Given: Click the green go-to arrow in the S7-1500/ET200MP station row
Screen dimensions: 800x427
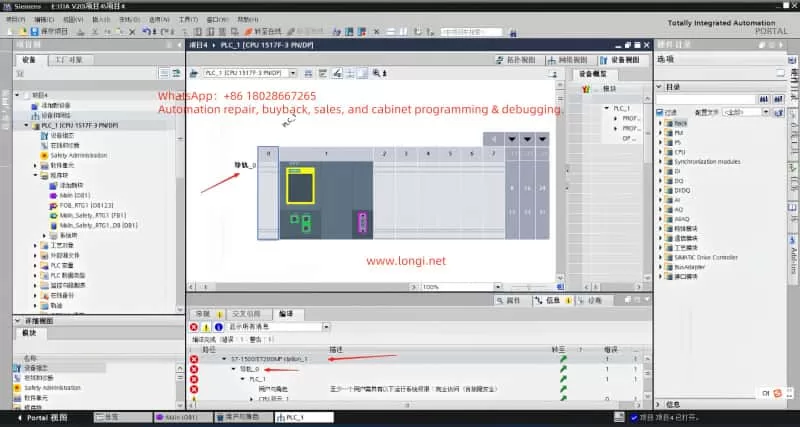Looking at the screenshot, I should coord(563,359).
